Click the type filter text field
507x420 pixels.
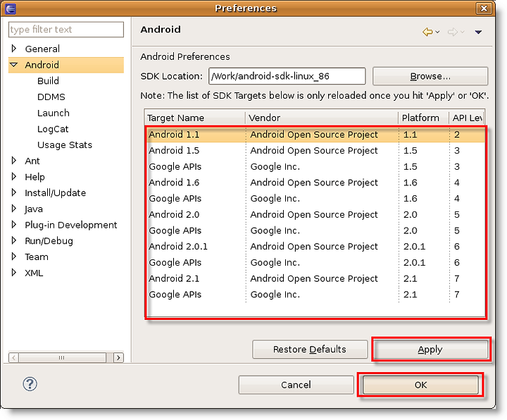tap(66, 30)
